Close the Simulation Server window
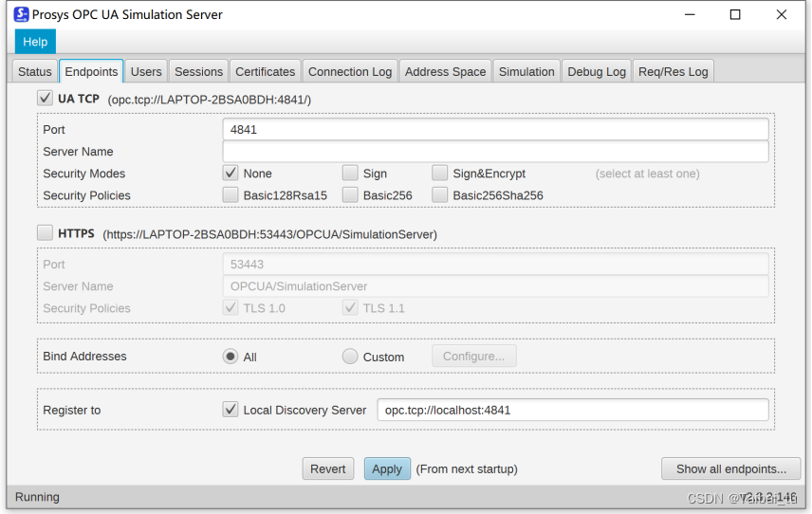Screen dimensions: 812x514 782,14
